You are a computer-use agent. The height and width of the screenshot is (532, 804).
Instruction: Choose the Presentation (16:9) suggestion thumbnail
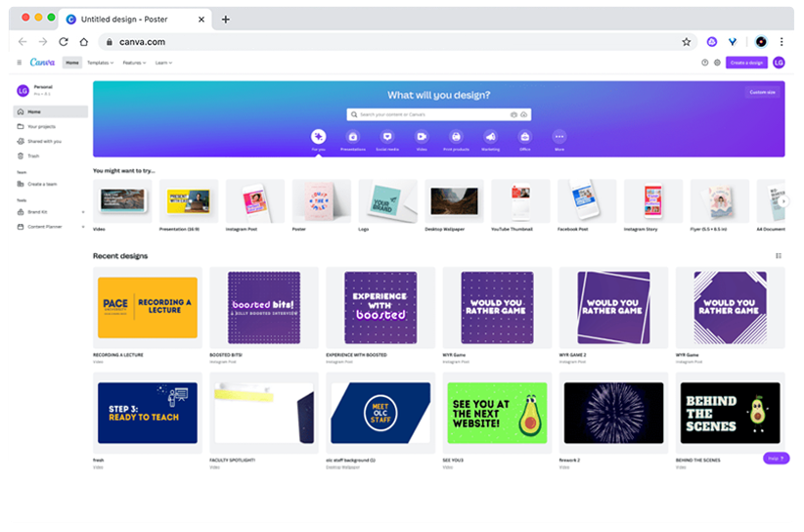pyautogui.click(x=189, y=200)
